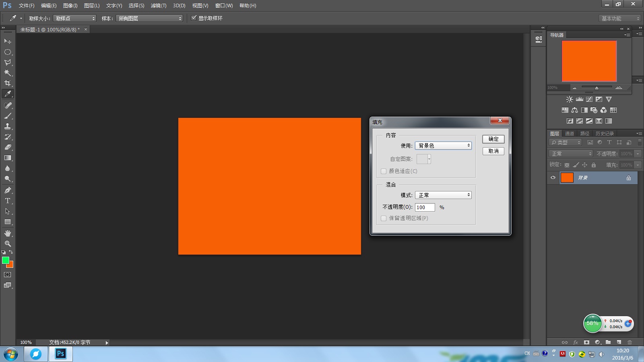Cancel the fill dialog with 取消
The width and height of the screenshot is (644, 362).
(x=493, y=151)
